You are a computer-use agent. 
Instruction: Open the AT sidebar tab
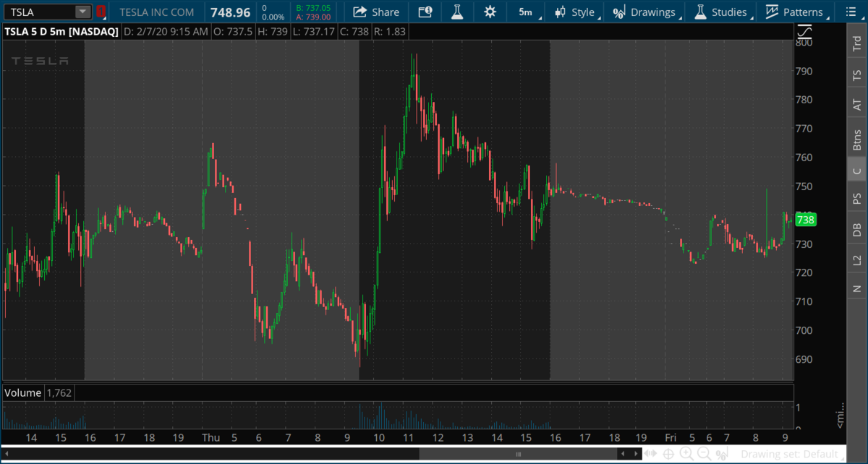pyautogui.click(x=857, y=105)
